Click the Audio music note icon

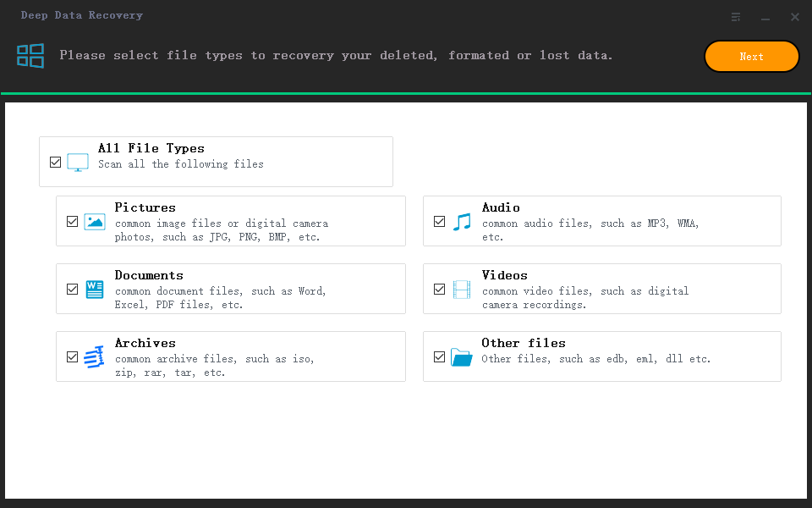(x=461, y=222)
